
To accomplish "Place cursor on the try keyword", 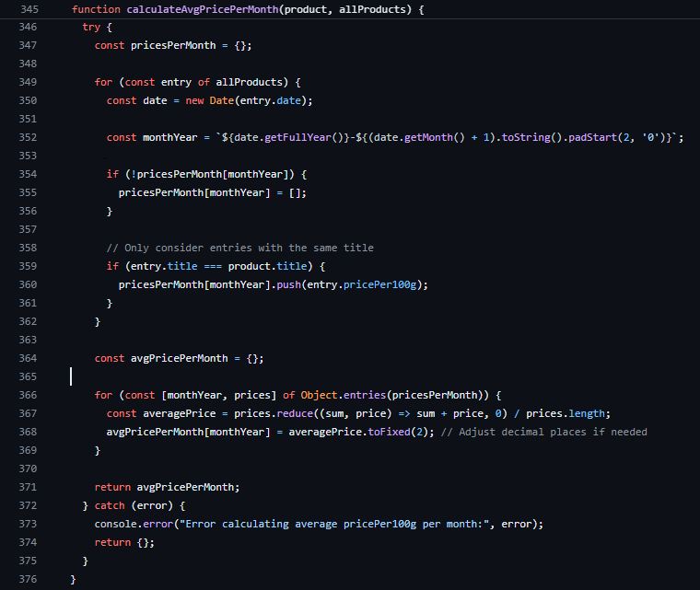I will coord(91,28).
